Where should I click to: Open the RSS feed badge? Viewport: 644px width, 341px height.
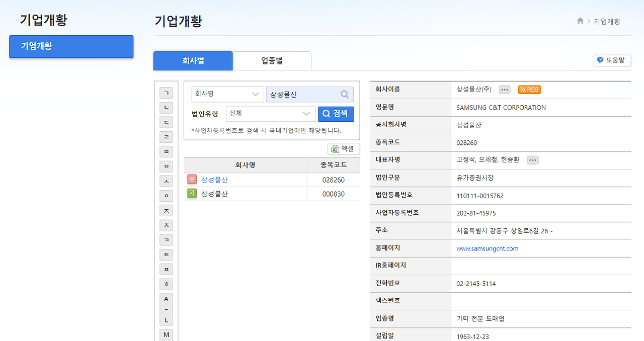(529, 90)
